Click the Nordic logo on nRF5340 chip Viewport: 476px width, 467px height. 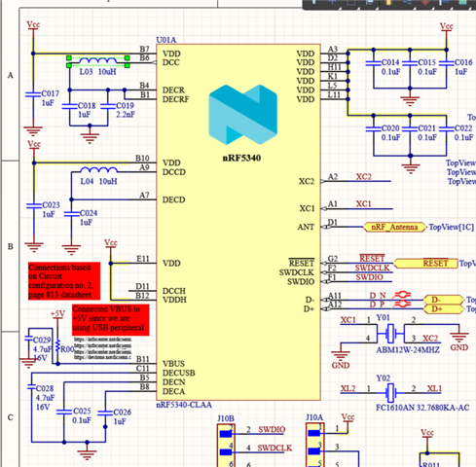243,114
